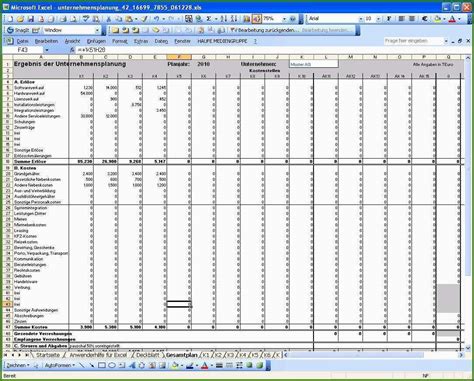Switch to the K1 sheet tab
474x381 pixels.
(x=206, y=355)
